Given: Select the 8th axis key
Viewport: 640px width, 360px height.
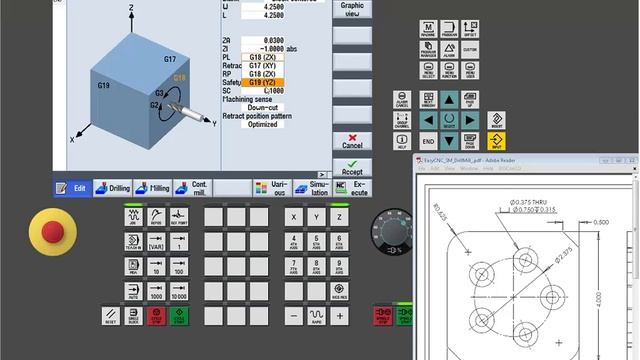Looking at the screenshot, I should (316, 267).
